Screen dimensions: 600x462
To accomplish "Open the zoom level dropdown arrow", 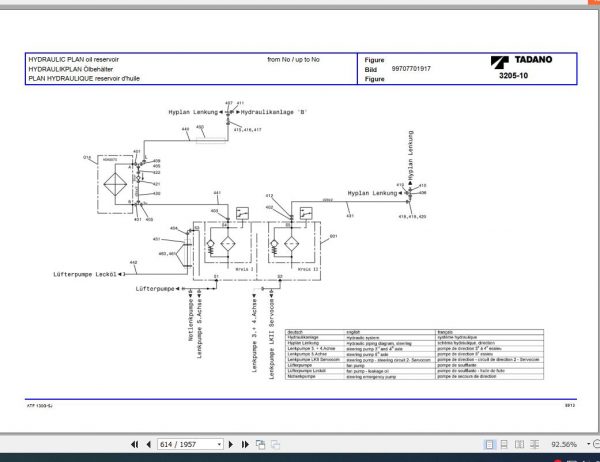I will coord(589,444).
